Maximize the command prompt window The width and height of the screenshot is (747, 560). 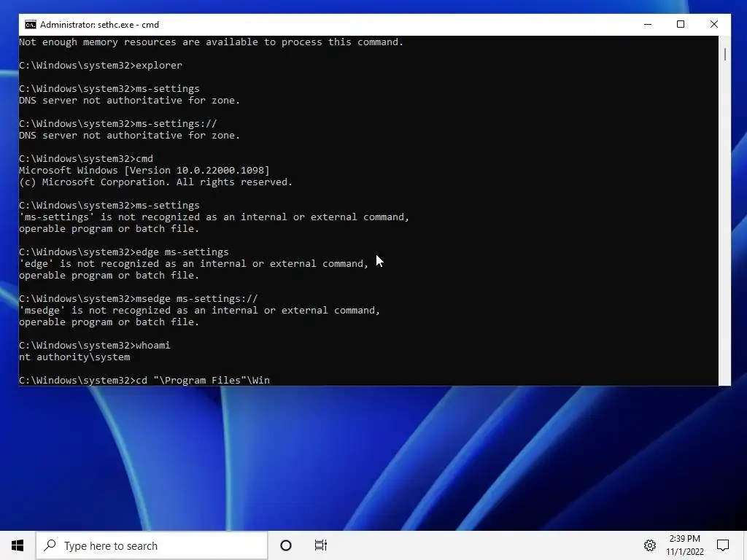(x=681, y=24)
